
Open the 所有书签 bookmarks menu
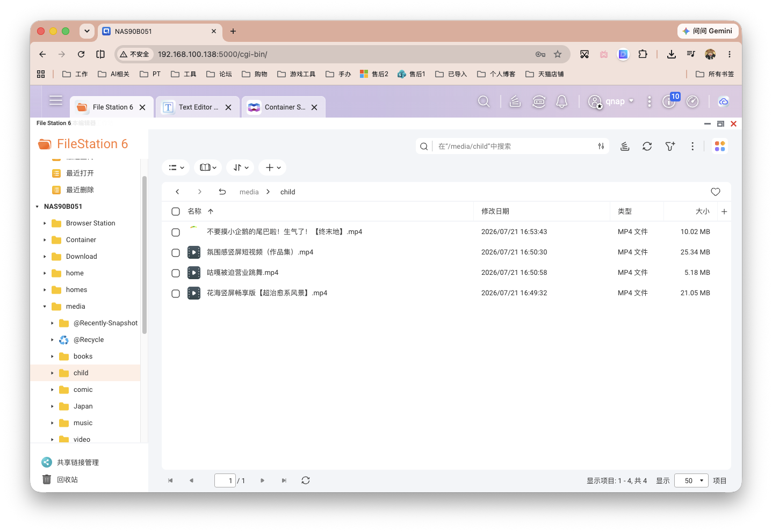tap(715, 74)
